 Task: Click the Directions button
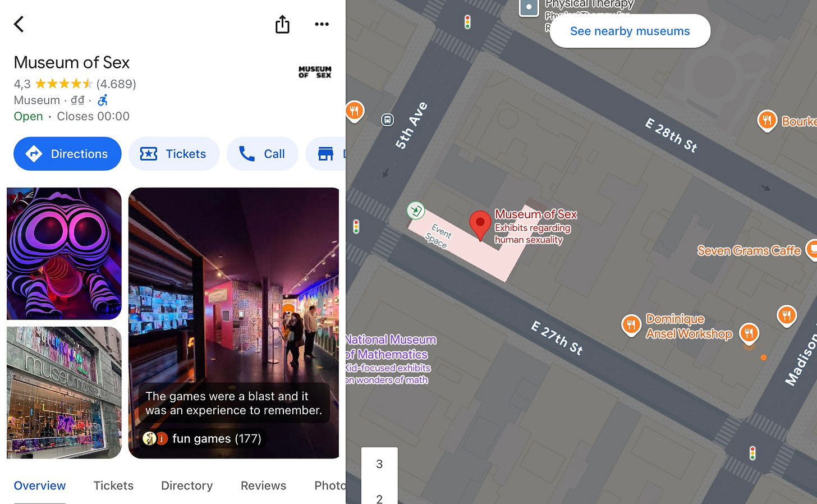click(x=67, y=154)
